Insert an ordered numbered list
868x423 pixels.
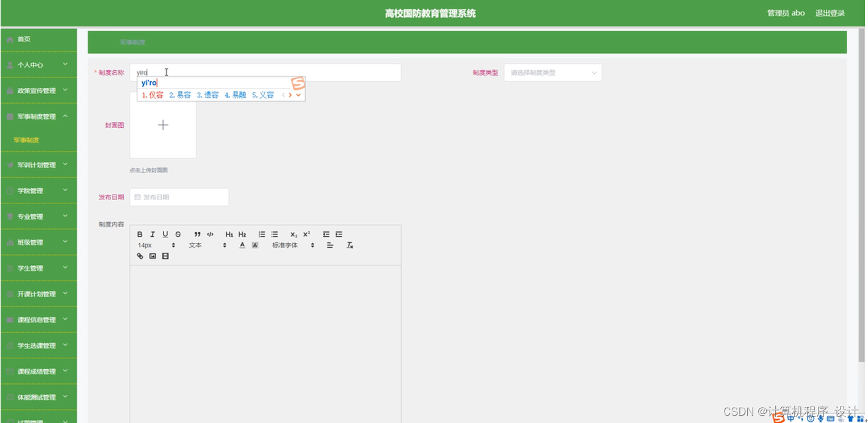pyautogui.click(x=262, y=234)
